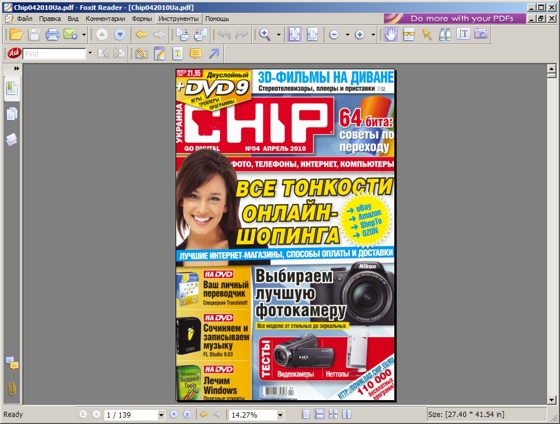Expand the zoom percentage dropdown

(280, 415)
